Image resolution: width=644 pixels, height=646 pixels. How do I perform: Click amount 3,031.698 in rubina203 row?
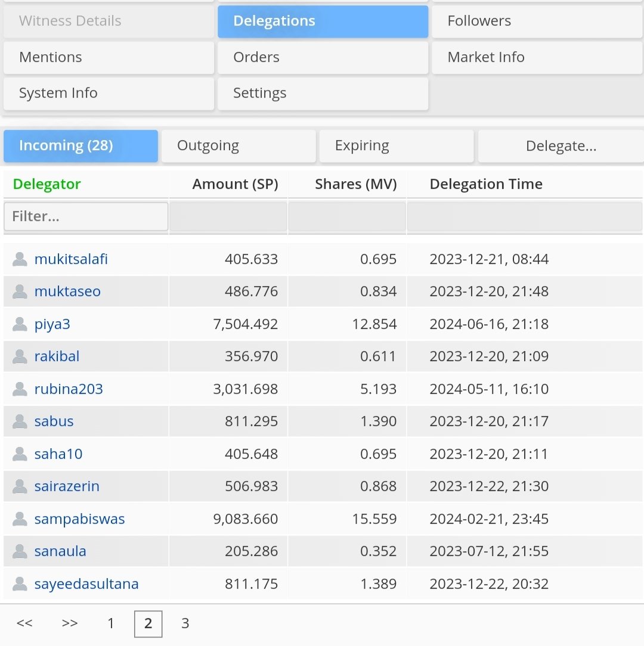245,389
